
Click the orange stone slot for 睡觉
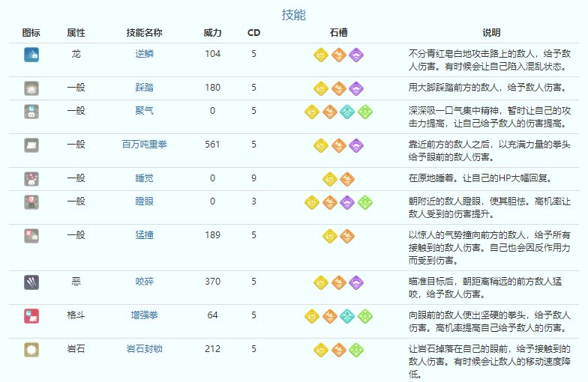point(347,180)
